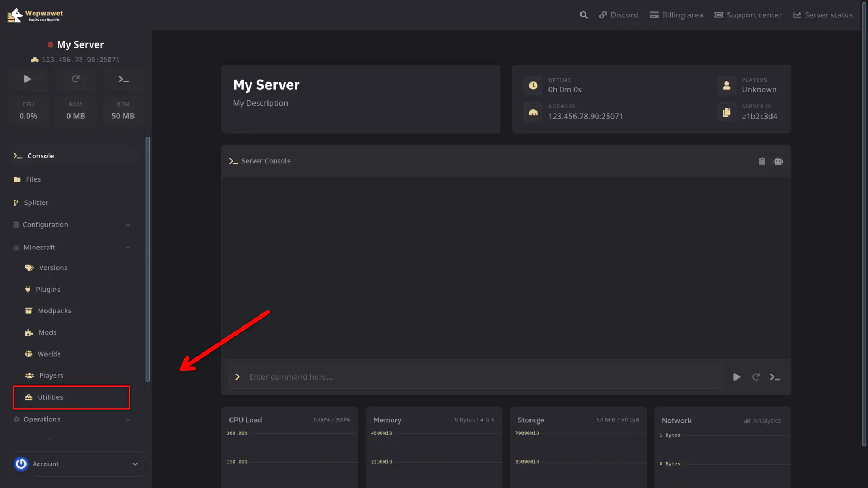Screen dimensions: 868x488
Task: Open the Support center link
Action: [748, 15]
